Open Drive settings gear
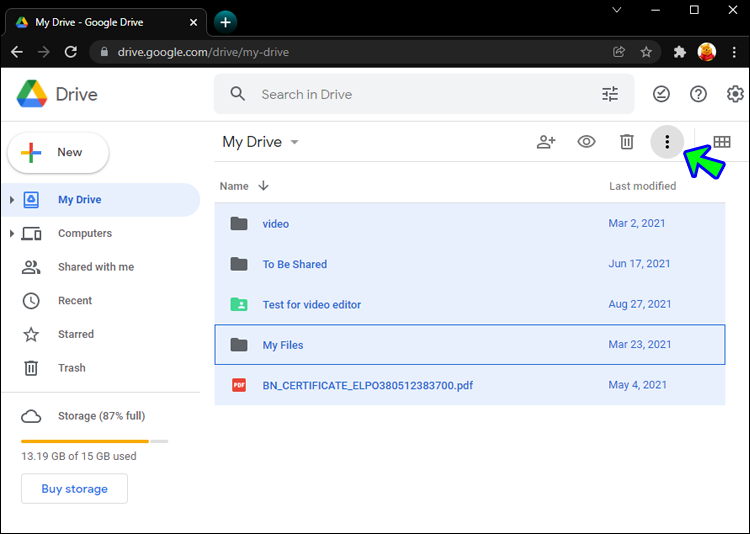The width and height of the screenshot is (750, 534). click(736, 94)
